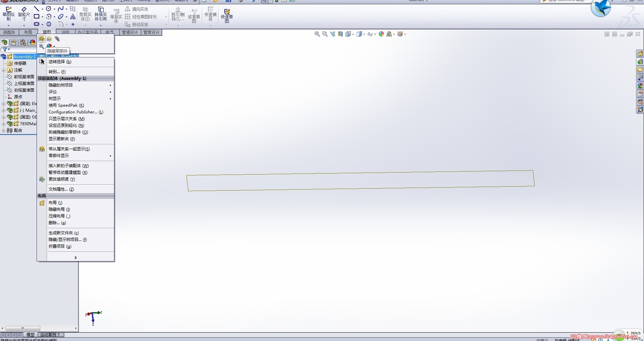Expand the 注解 annotations tree node

coord(3,70)
